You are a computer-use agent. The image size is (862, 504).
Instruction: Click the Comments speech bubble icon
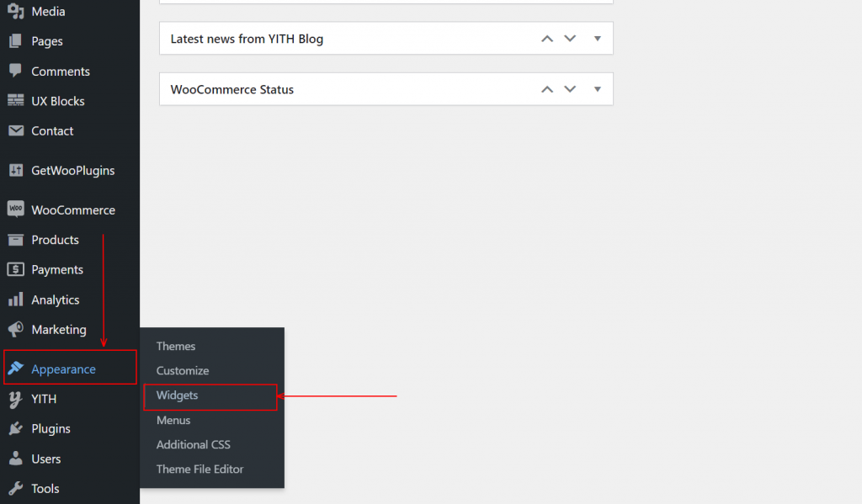(15, 71)
